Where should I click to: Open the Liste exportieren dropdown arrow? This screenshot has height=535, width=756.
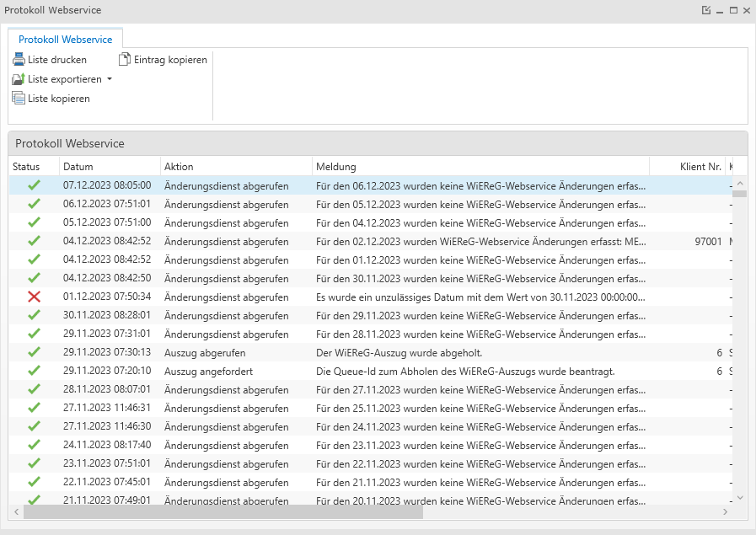(x=109, y=79)
